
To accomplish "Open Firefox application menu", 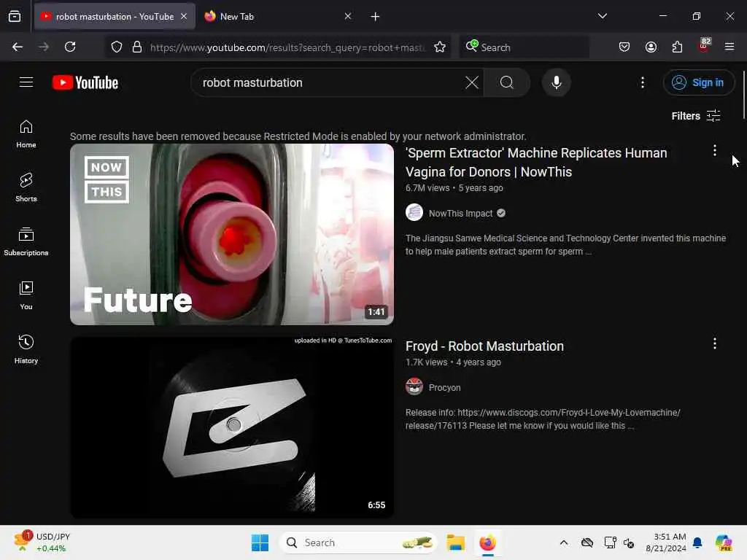I will (729, 47).
